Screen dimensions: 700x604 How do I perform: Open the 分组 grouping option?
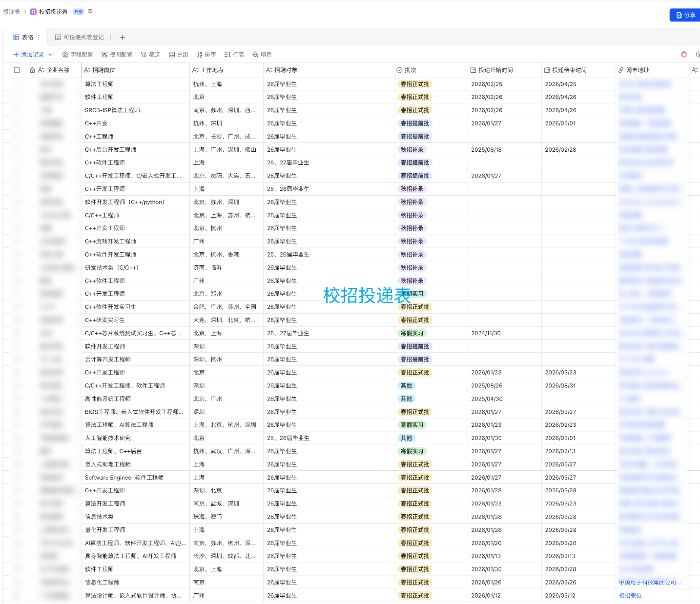point(178,55)
